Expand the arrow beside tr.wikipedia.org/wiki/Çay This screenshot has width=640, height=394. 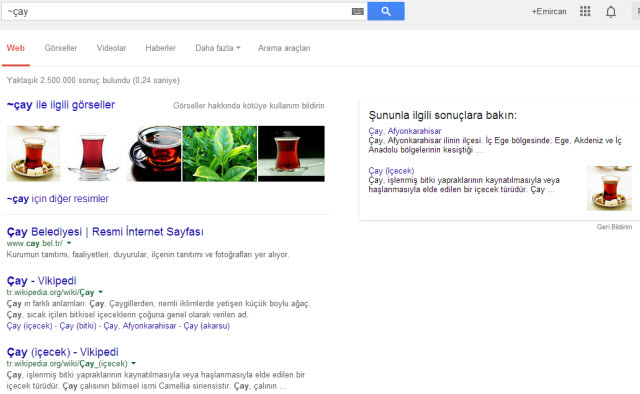100,292
